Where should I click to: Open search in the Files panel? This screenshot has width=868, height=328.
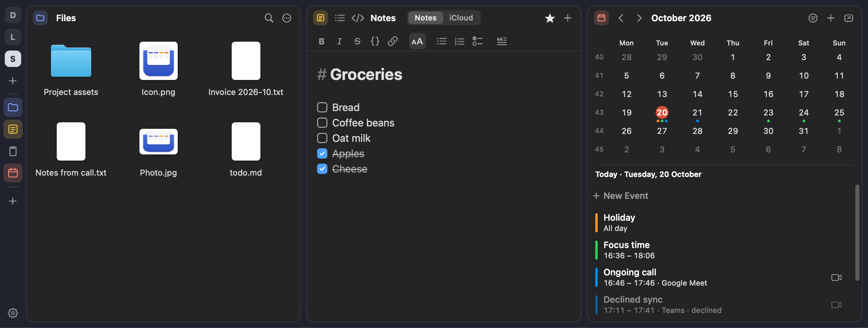(x=269, y=18)
